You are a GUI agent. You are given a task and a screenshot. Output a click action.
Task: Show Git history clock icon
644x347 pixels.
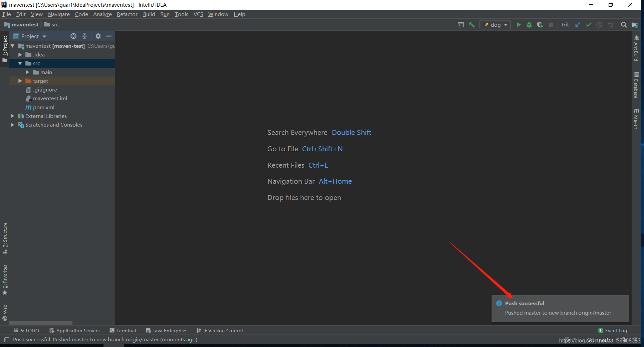[x=599, y=25]
